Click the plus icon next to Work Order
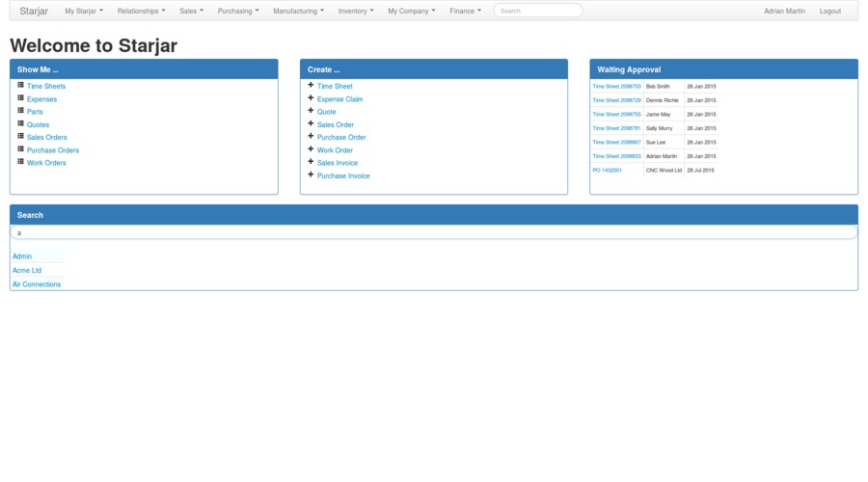Screen dimensions: 868x482 pos(311,149)
